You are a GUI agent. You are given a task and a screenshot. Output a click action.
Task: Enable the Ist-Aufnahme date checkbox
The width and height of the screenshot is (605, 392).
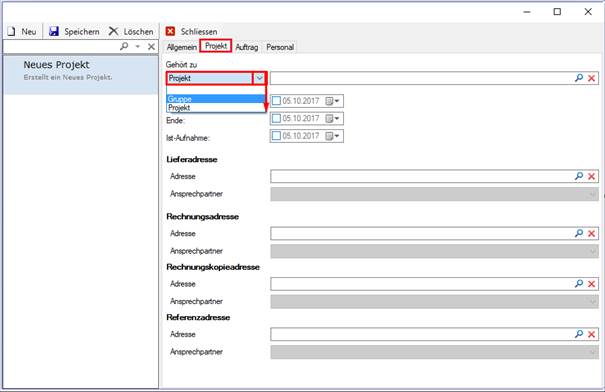[x=276, y=136]
